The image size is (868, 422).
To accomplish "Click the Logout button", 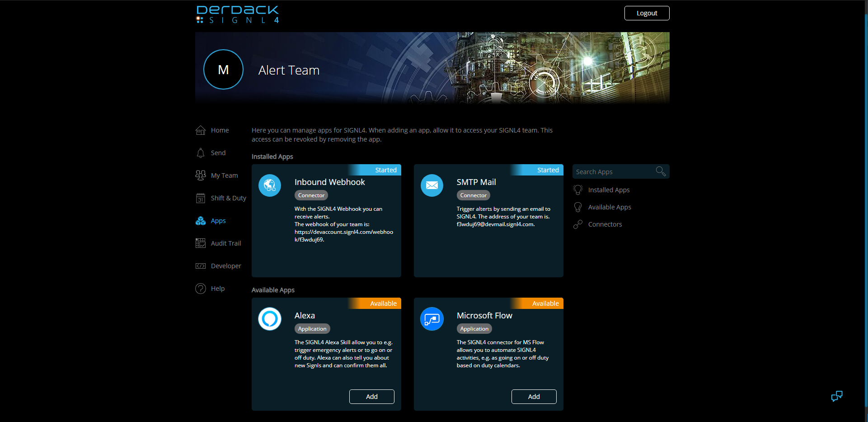I will point(647,13).
